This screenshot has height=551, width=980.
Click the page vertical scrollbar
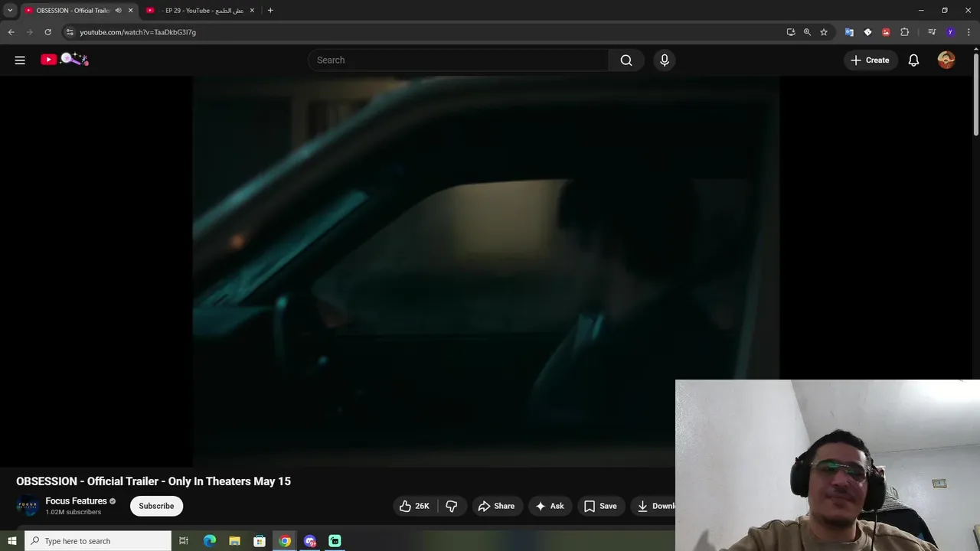tap(976, 95)
